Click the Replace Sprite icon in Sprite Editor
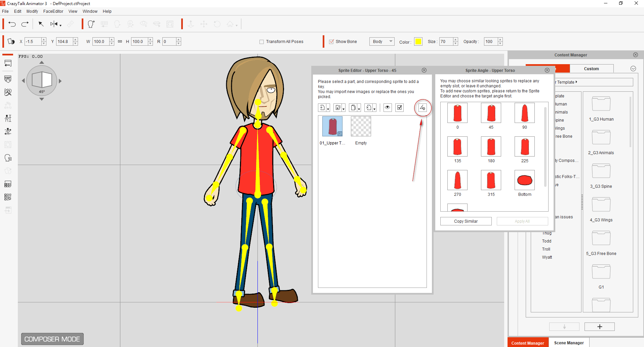The width and height of the screenshot is (644, 347). coord(338,107)
